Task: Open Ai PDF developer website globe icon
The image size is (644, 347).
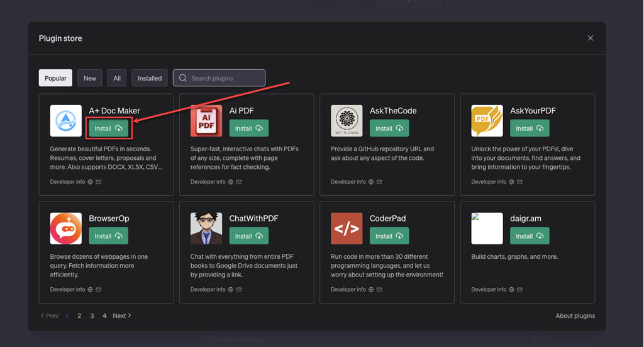Action: click(231, 182)
